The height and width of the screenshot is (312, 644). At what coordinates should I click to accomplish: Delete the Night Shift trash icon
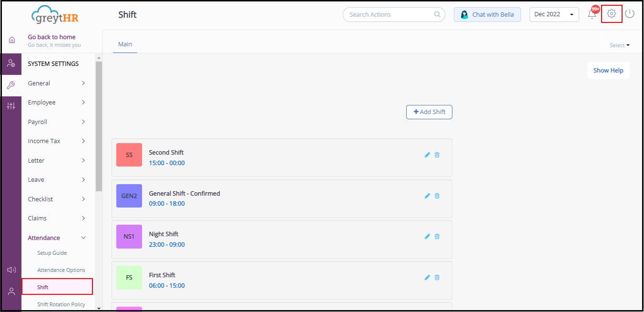click(x=437, y=237)
